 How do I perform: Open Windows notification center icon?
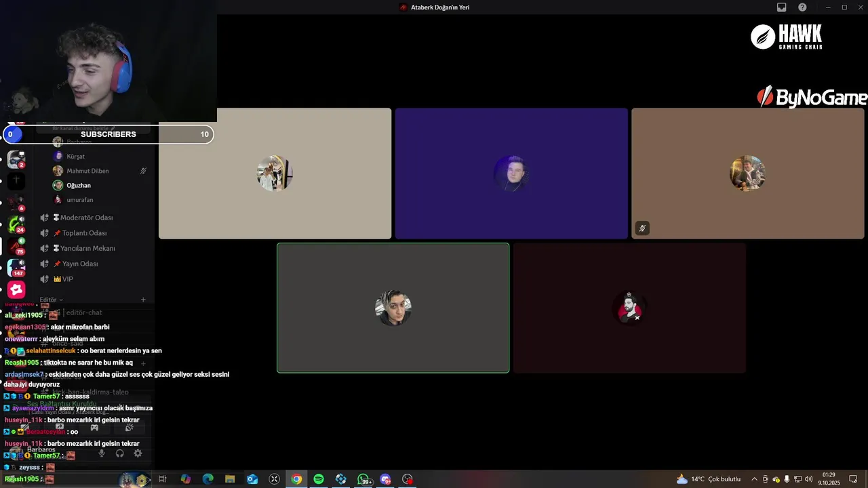pyautogui.click(x=853, y=479)
